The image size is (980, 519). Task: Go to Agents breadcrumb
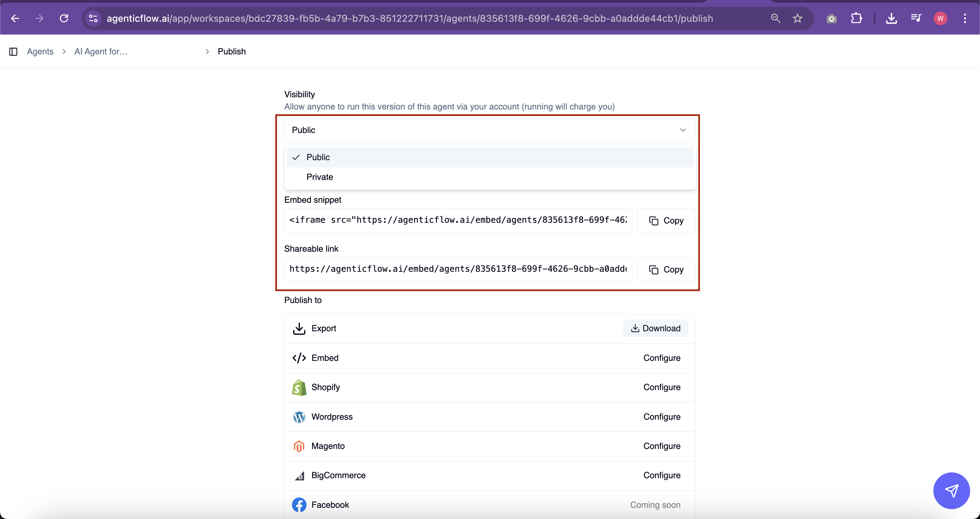(40, 51)
